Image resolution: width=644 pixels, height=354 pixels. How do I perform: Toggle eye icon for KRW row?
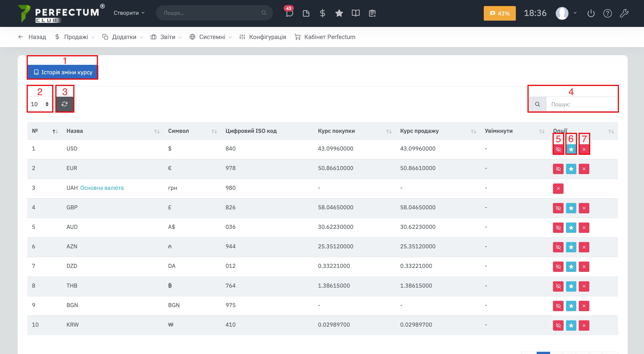[558, 325]
